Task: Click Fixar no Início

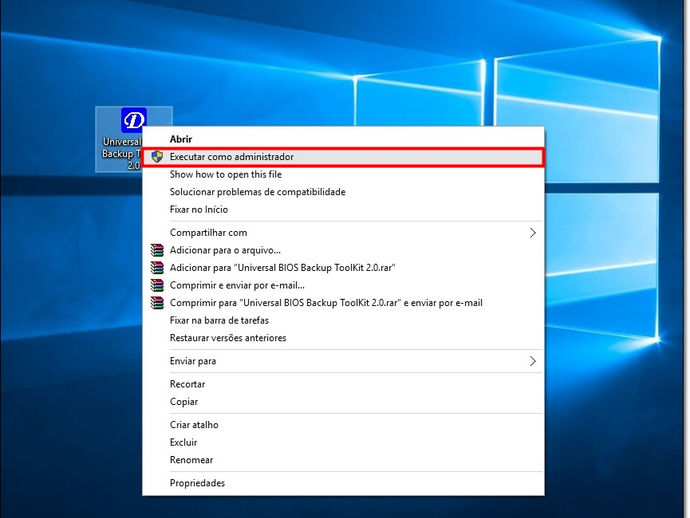Action: [x=343, y=209]
